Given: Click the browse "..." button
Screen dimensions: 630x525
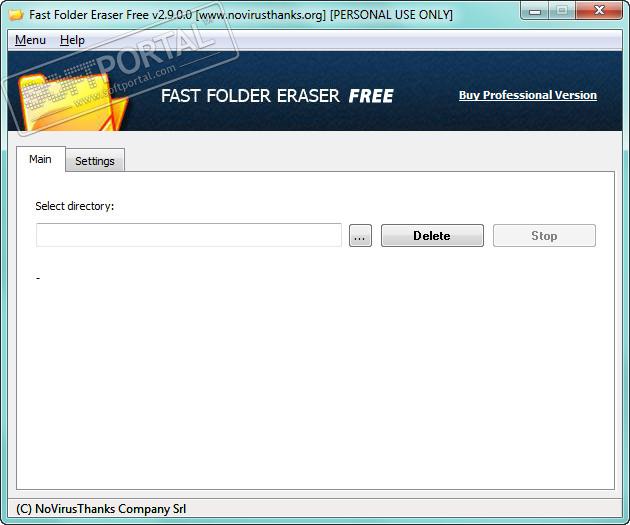Looking at the screenshot, I should coord(360,235).
